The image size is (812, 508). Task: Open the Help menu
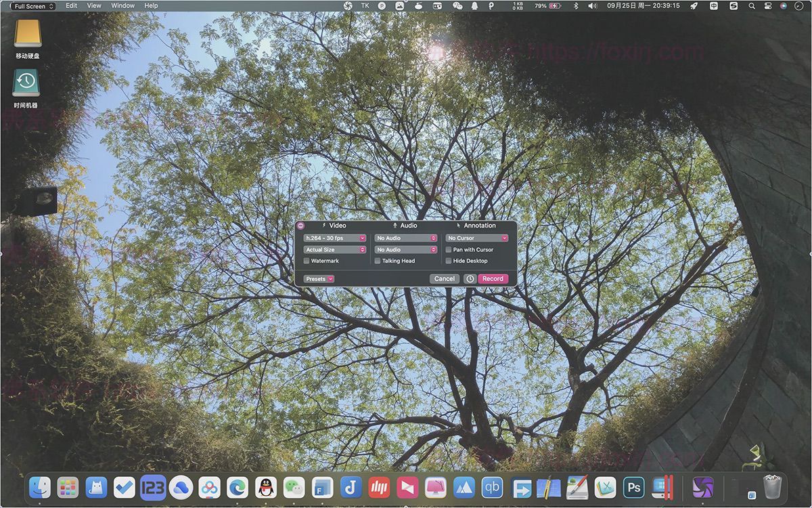click(150, 5)
